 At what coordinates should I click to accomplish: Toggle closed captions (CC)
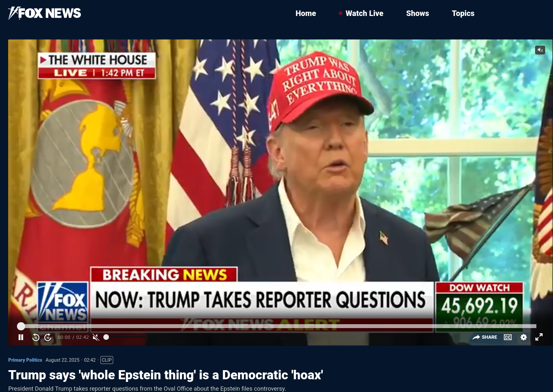pyautogui.click(x=508, y=337)
